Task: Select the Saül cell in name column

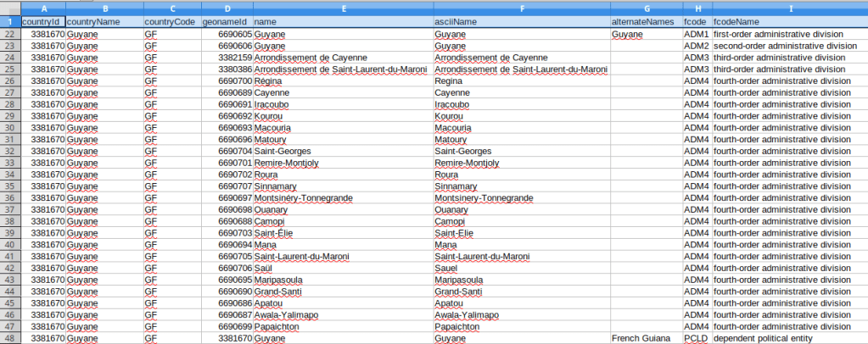Action: point(341,268)
